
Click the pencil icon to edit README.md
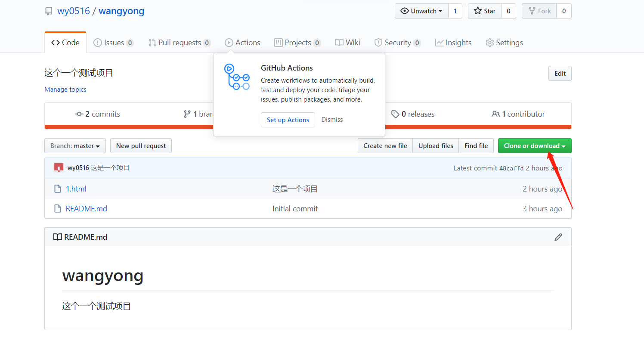coord(558,237)
